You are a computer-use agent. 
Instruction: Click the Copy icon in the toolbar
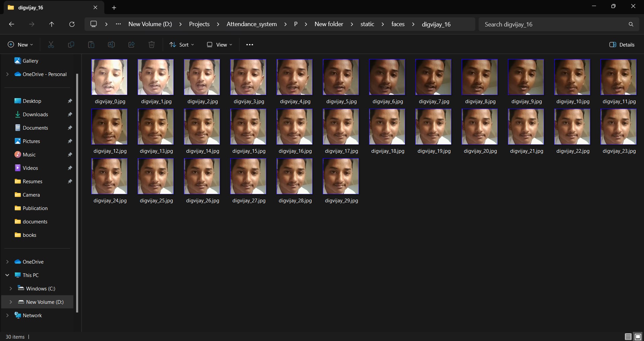click(x=71, y=45)
